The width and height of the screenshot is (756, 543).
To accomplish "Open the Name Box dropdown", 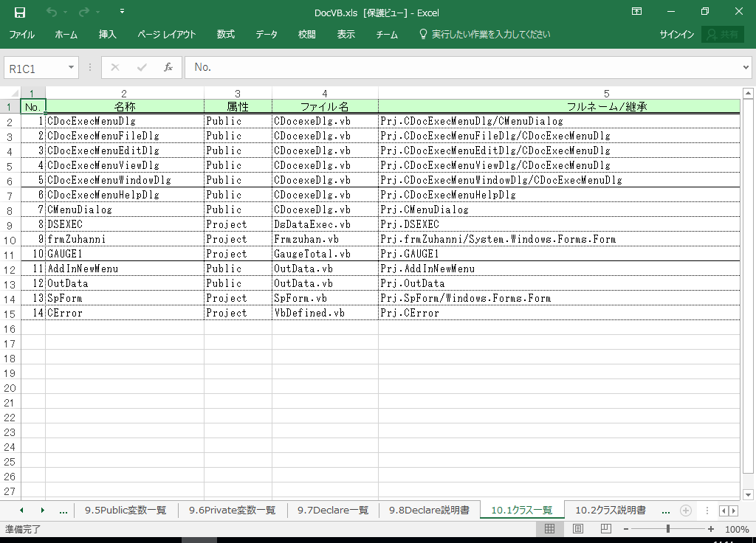I will 72,68.
